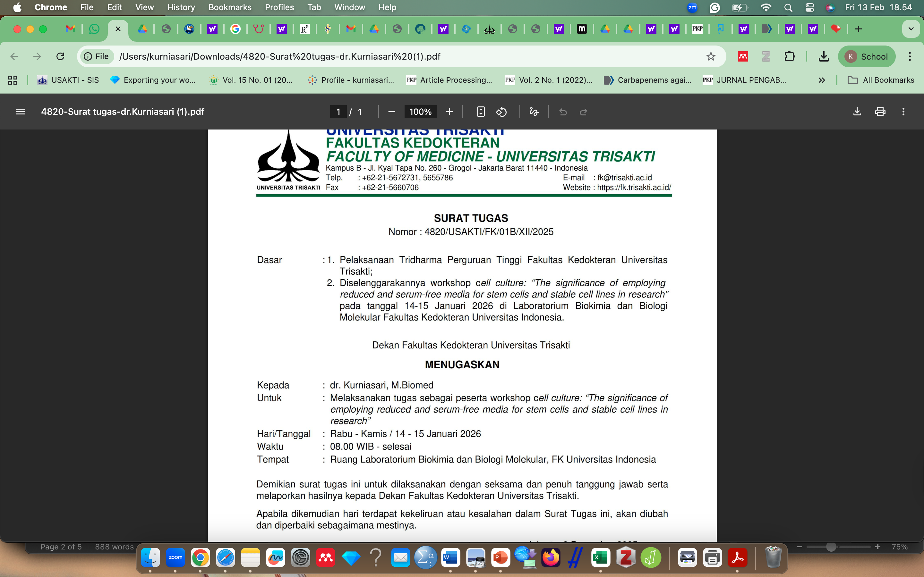Click the PDF page number field
Viewport: 924px width, 577px height.
[338, 112]
